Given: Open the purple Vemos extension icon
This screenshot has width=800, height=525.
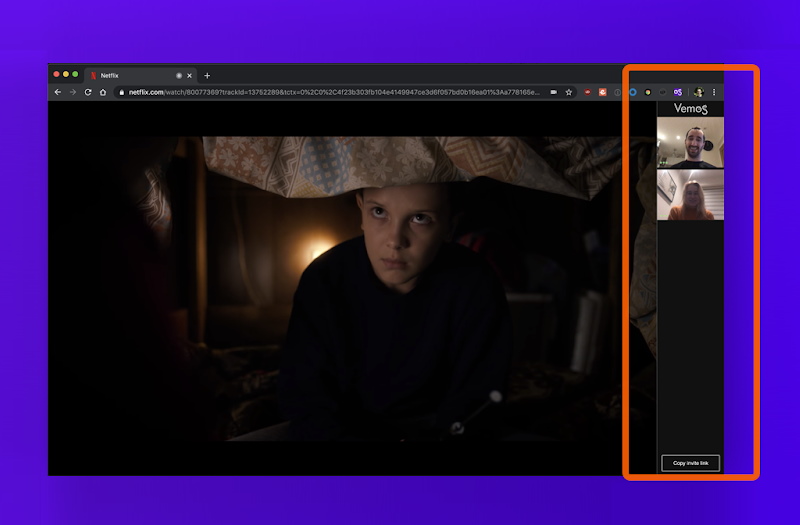Looking at the screenshot, I should [x=678, y=92].
